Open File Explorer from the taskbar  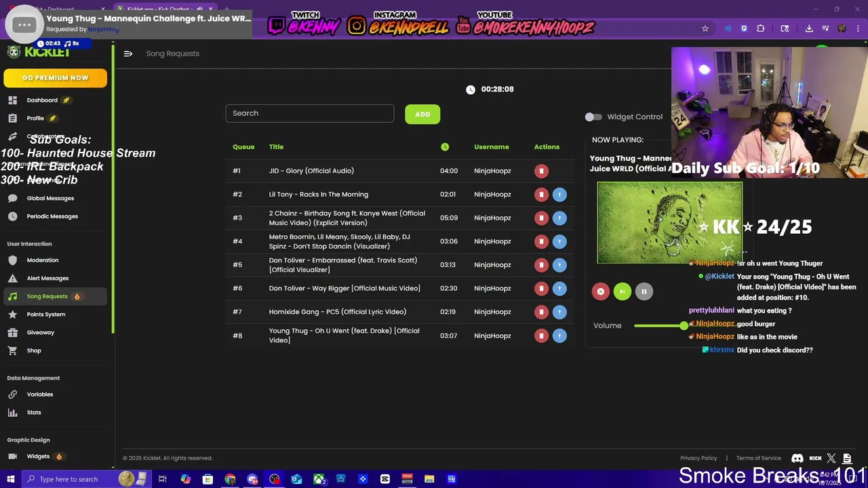(429, 479)
